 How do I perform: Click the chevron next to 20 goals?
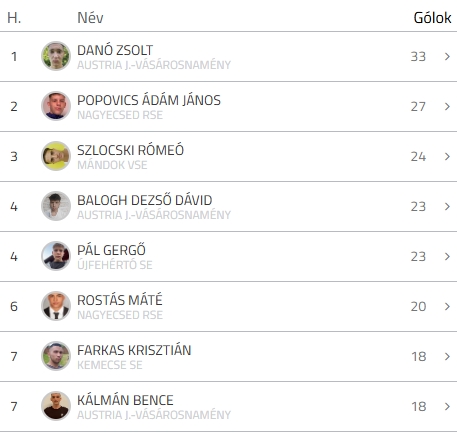(x=447, y=306)
